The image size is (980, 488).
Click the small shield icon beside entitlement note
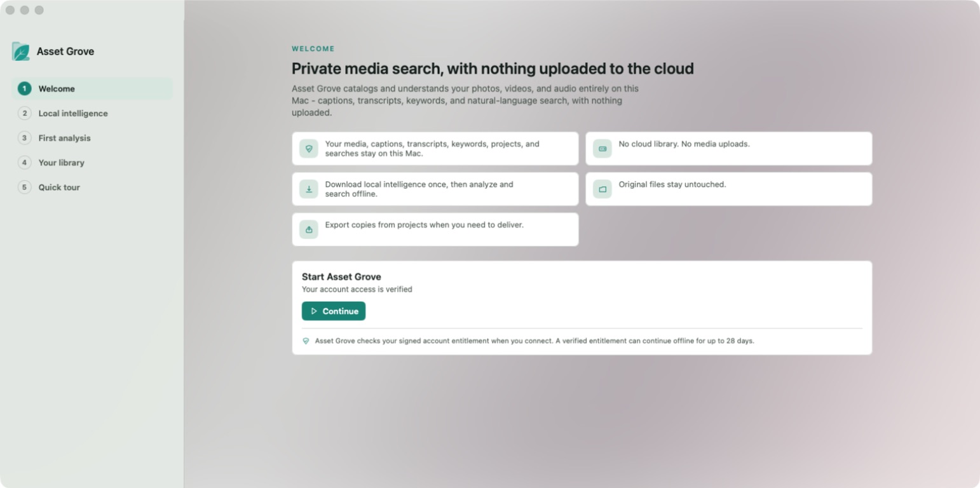(x=306, y=341)
